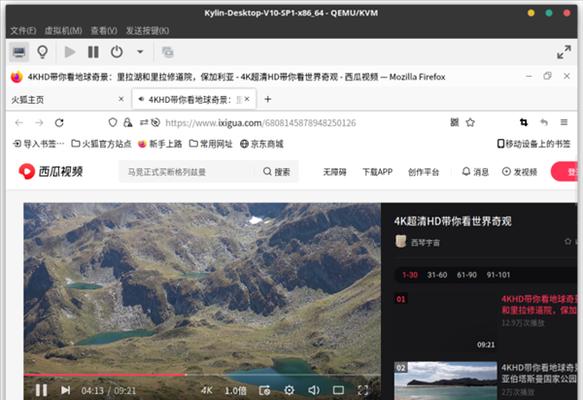Open the 4K resolution selector
Screen dimensions: 583x400
[206, 390]
